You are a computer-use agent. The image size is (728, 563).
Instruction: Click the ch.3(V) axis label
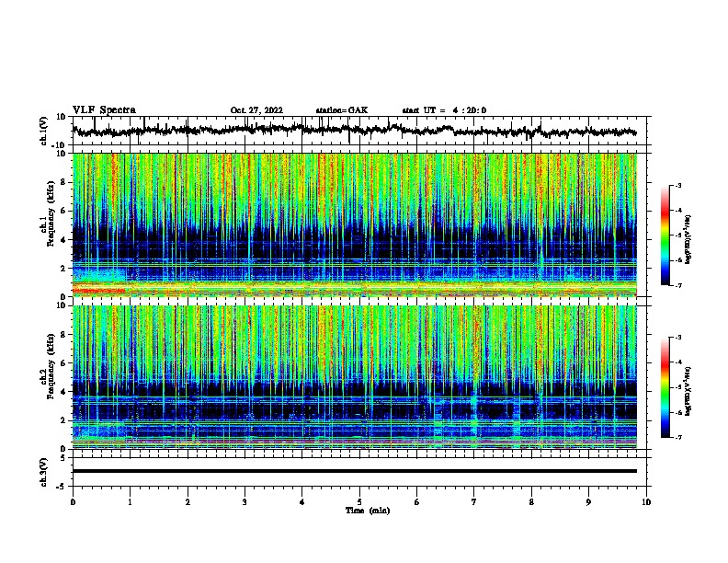44,472
